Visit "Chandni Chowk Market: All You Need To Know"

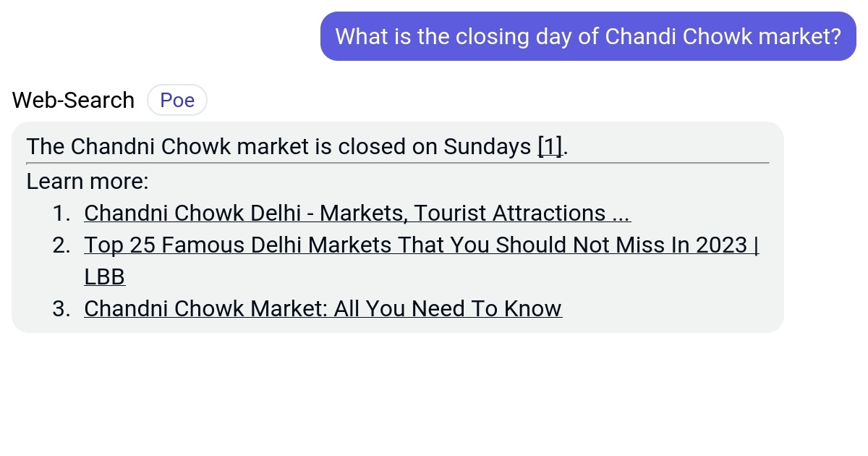[x=323, y=308]
